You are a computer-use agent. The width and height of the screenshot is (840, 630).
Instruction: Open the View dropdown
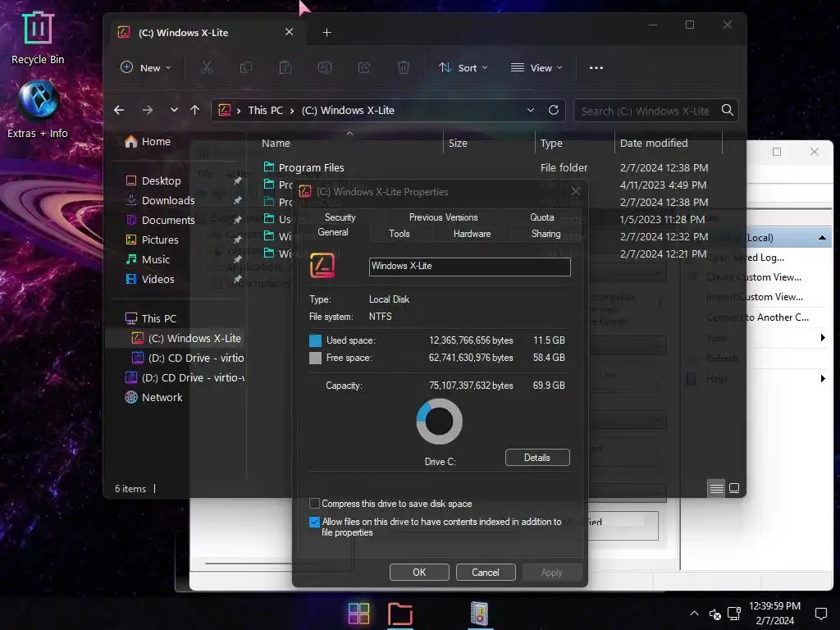536,67
